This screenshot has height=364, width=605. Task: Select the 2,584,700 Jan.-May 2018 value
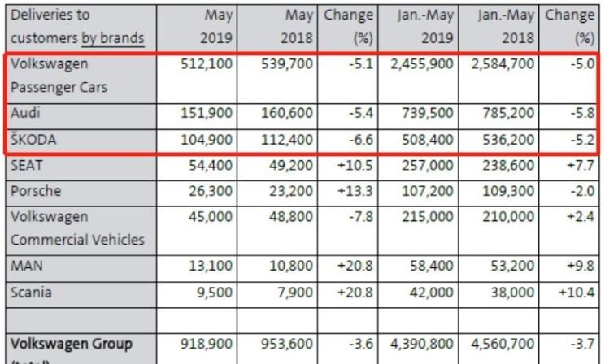(x=502, y=63)
